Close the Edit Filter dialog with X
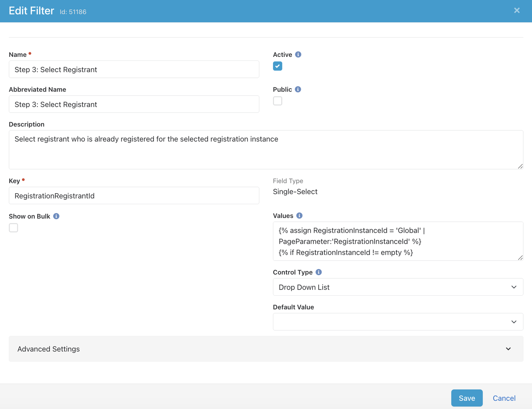The image size is (532, 409). [x=517, y=11]
